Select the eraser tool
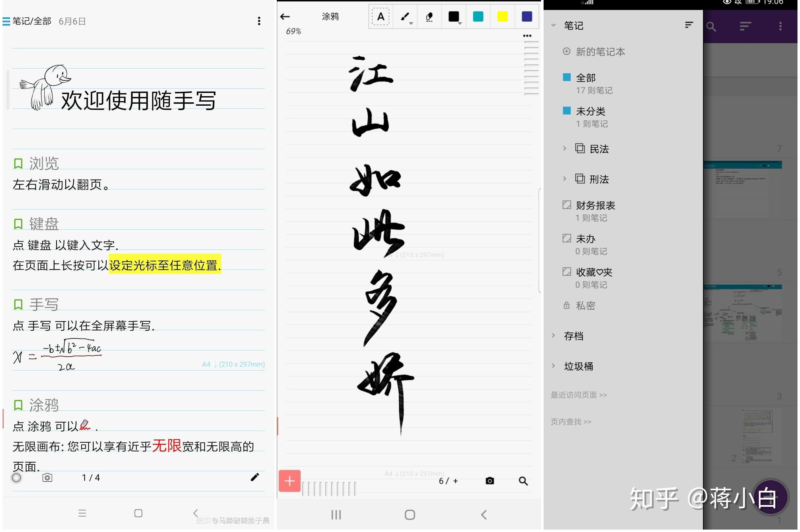The height and width of the screenshot is (532, 800). (429, 16)
